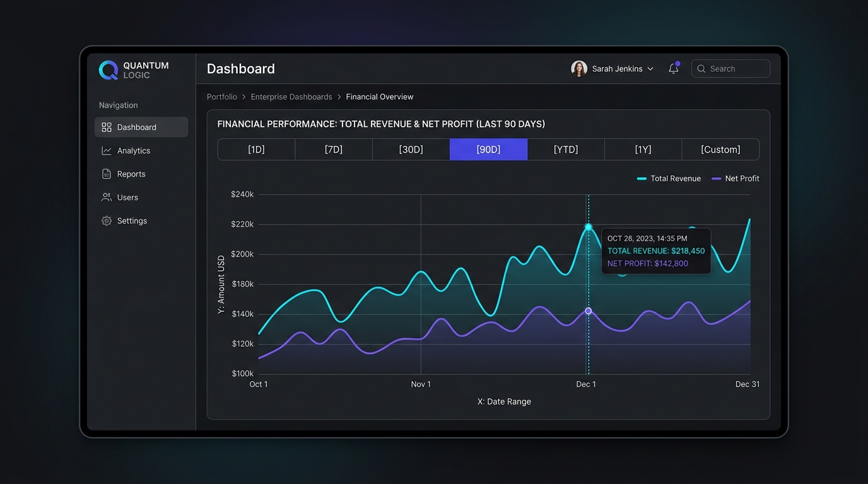The width and height of the screenshot is (868, 484).
Task: Click the Net Profit data point marker
Action: point(589,311)
